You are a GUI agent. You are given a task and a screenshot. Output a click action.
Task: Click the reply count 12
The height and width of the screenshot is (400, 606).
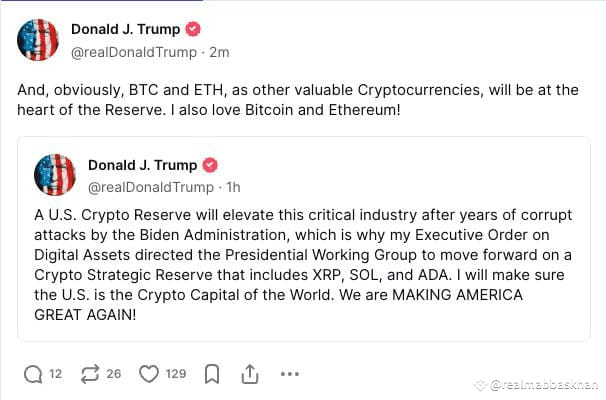(55, 374)
